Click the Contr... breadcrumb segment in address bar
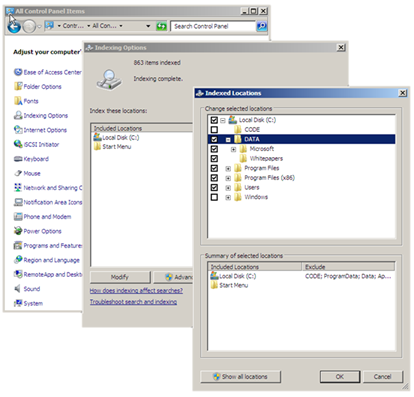 pos(73,26)
